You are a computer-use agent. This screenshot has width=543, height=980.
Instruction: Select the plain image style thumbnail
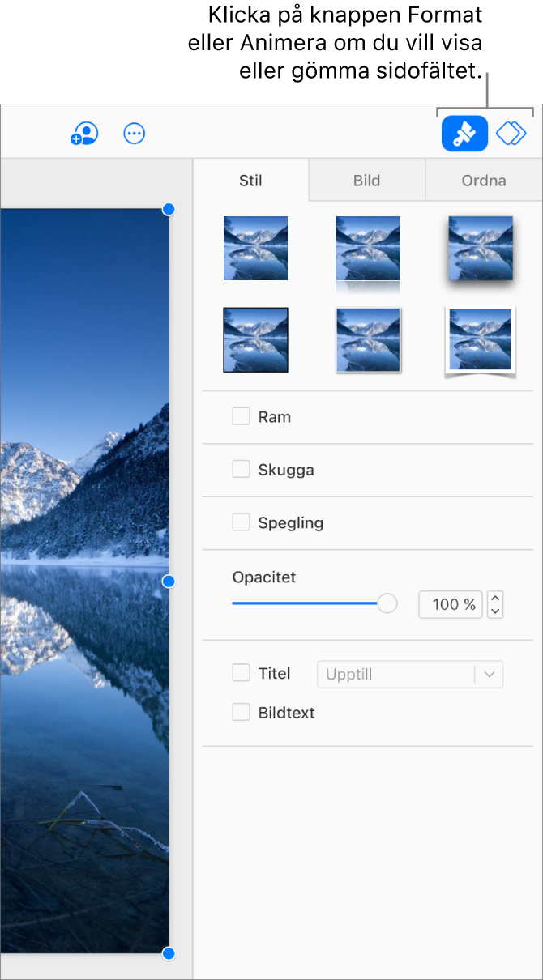pos(255,248)
